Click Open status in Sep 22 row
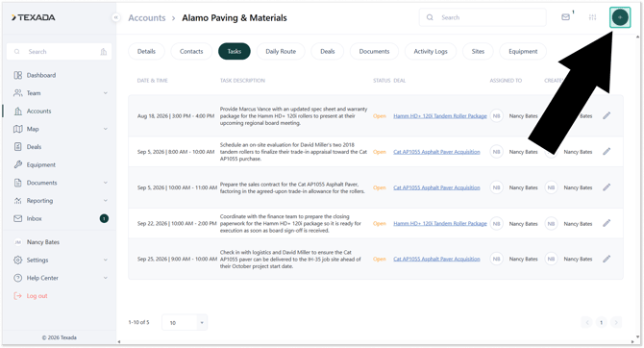Screen dimensions: 644x348 [x=380, y=224]
